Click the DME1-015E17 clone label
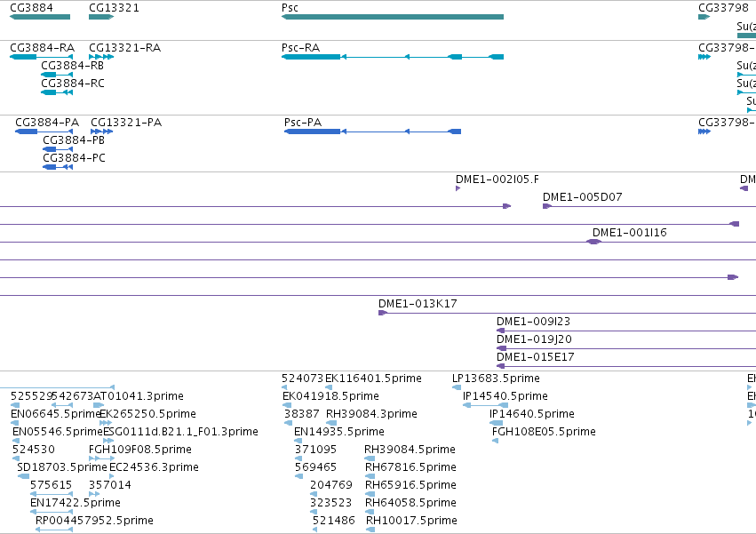This screenshot has height=534, width=756. coord(535,357)
